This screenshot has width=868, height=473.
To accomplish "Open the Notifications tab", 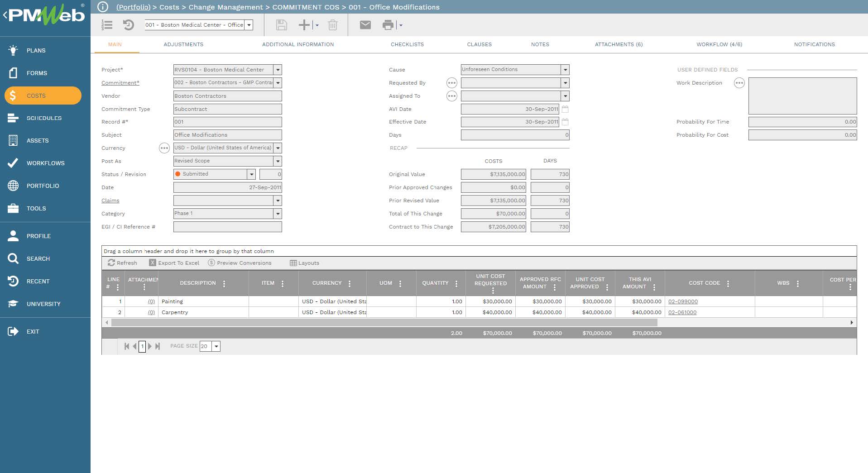I will [814, 44].
